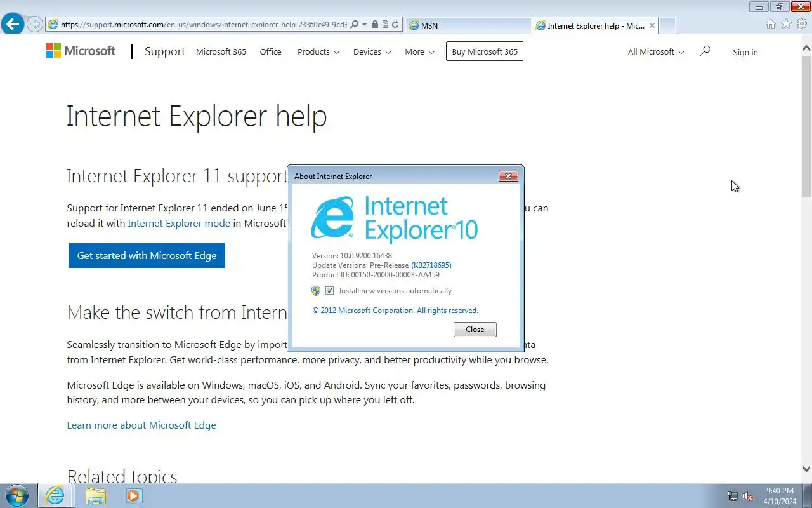Click the search magnifier in the address bar
812x508 pixels.
[x=355, y=25]
